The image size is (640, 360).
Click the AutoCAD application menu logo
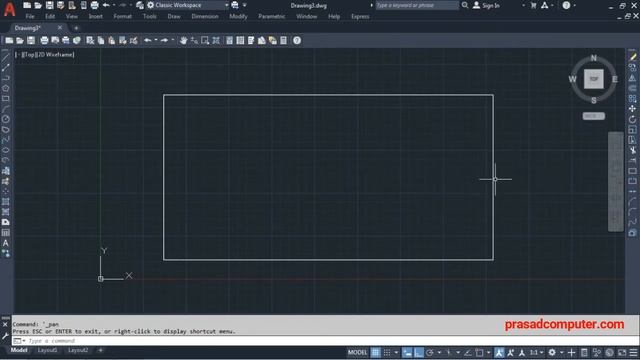click(9, 9)
